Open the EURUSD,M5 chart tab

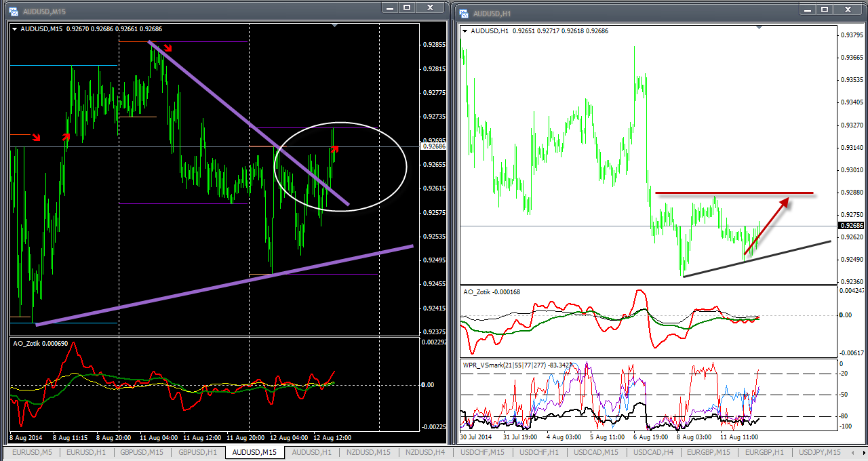pyautogui.click(x=32, y=452)
